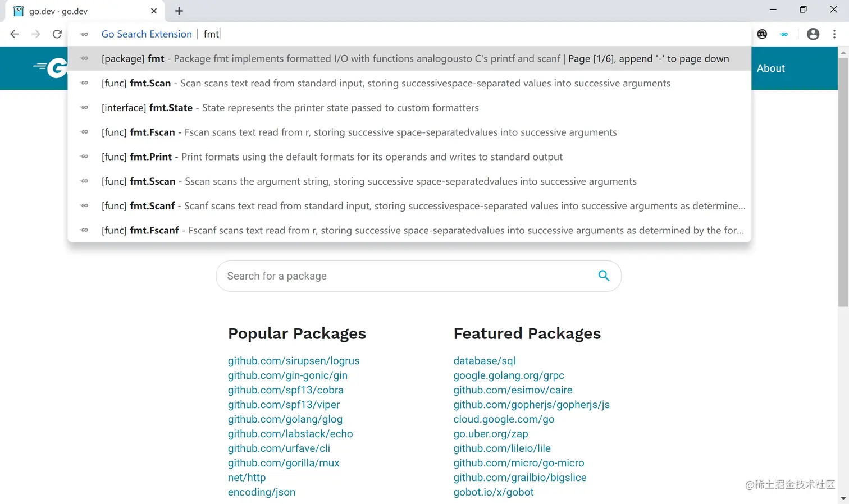This screenshot has height=504, width=849.
Task: Go forward using the browser forward arrow
Action: [x=36, y=34]
